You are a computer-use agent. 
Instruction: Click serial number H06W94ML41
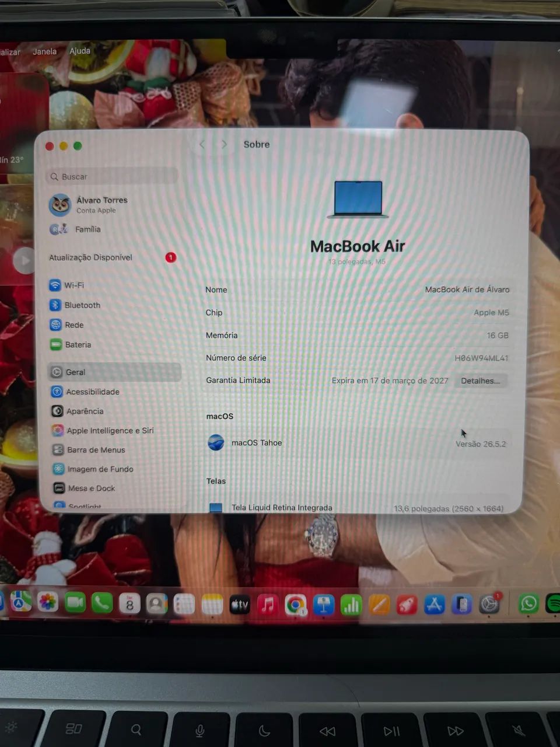(481, 358)
